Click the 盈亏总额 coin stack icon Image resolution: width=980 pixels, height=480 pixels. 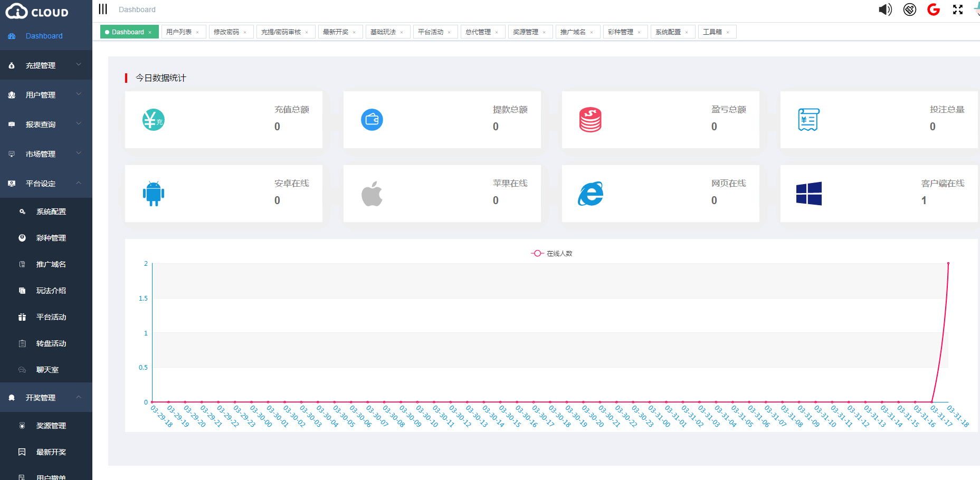coord(591,120)
